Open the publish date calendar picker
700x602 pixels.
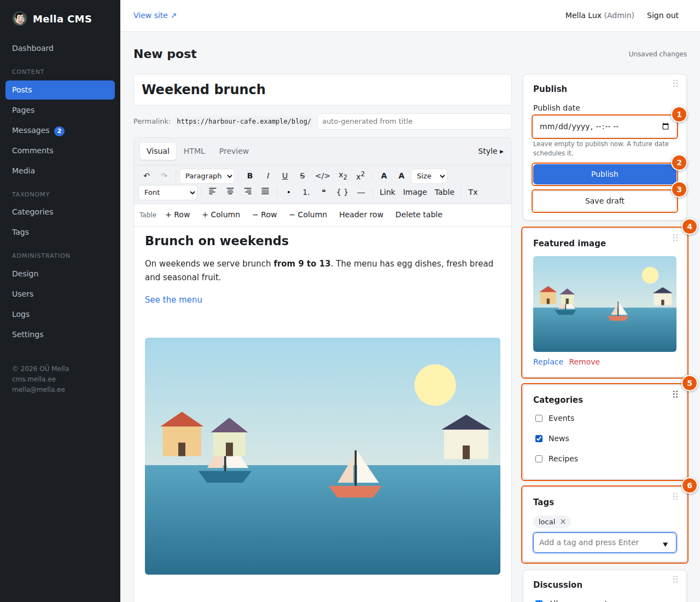(x=666, y=126)
